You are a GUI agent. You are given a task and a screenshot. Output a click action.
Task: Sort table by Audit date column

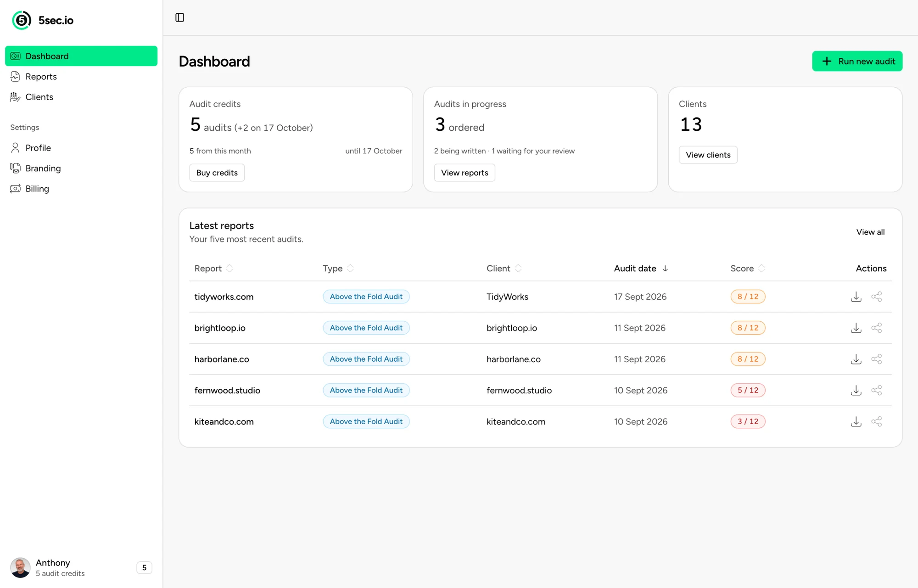(x=641, y=269)
